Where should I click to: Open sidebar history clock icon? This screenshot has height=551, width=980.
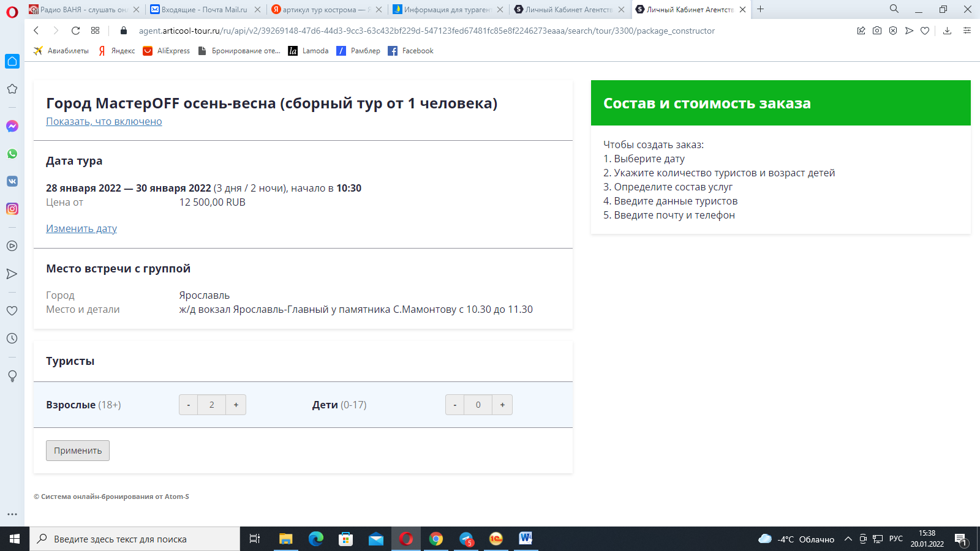tap(12, 339)
